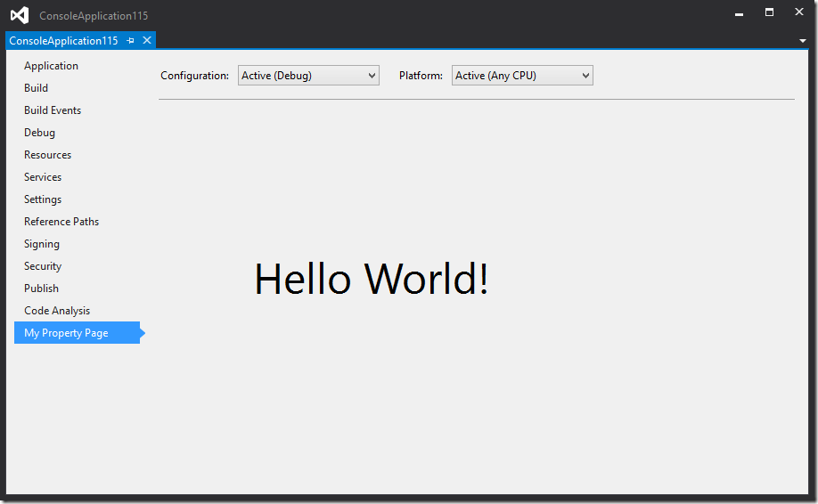Open the tab overflow dropdown arrow
Image resolution: width=818 pixels, height=504 pixels.
click(x=802, y=41)
